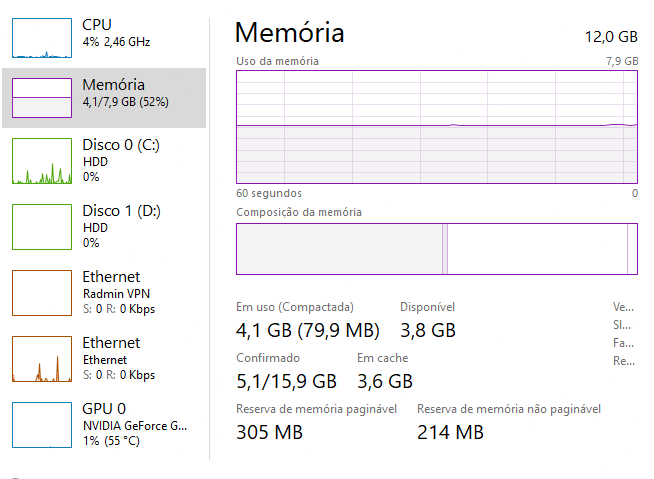This screenshot has width=654, height=479.
Task: Select the CPU mini graph thumbnail
Action: [42, 38]
